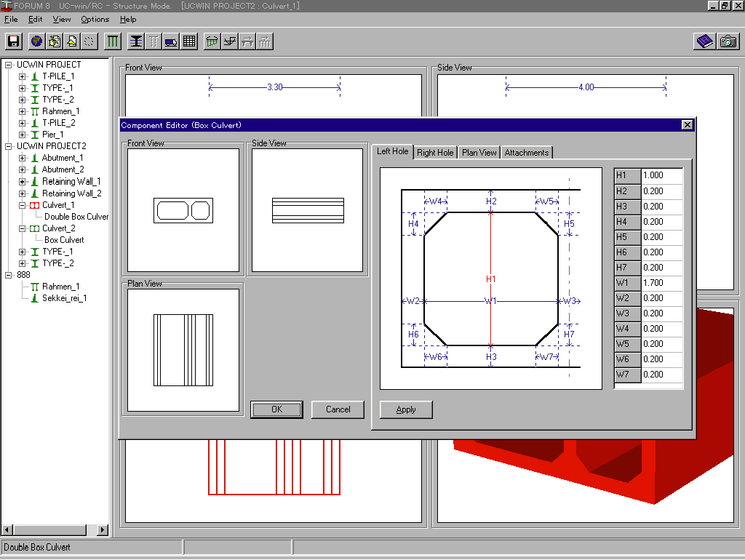Click the grid table icon in the toolbar

pyautogui.click(x=189, y=41)
